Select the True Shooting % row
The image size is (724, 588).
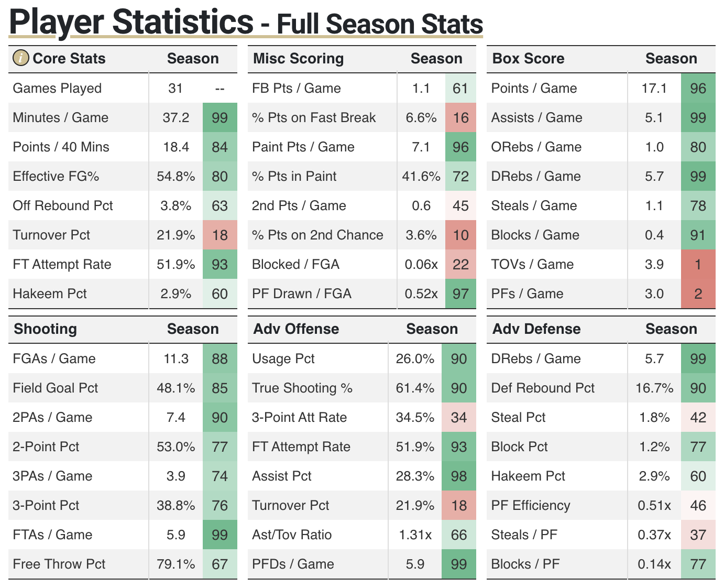(x=362, y=388)
